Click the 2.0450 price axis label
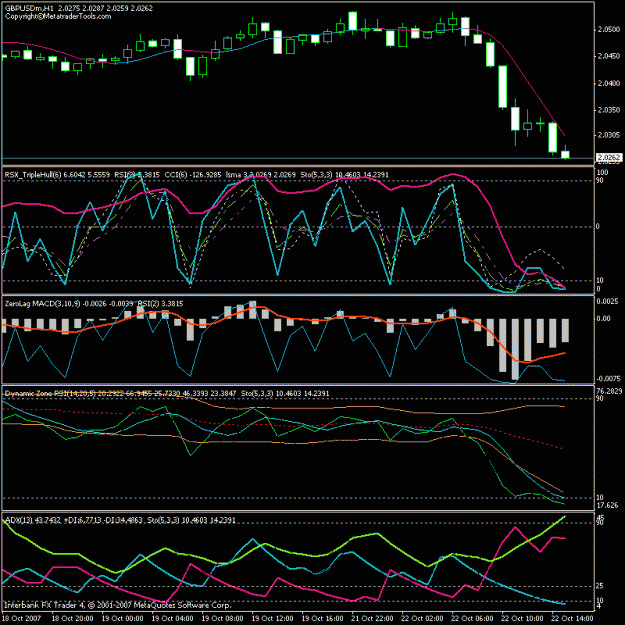625x625 pixels. coord(609,56)
